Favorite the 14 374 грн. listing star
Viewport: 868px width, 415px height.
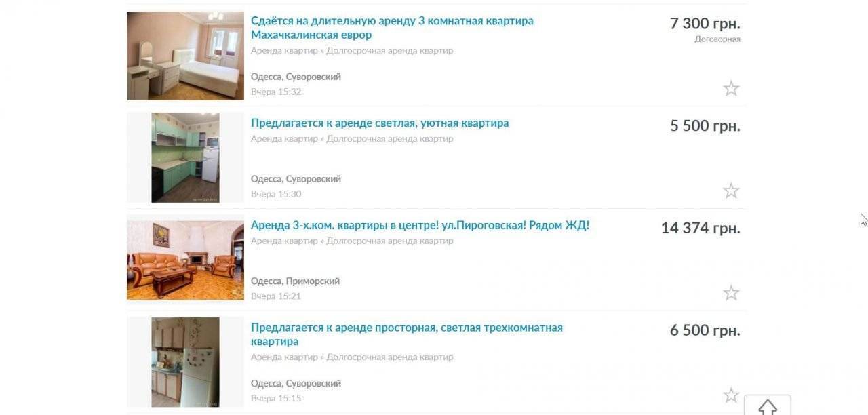pos(731,293)
